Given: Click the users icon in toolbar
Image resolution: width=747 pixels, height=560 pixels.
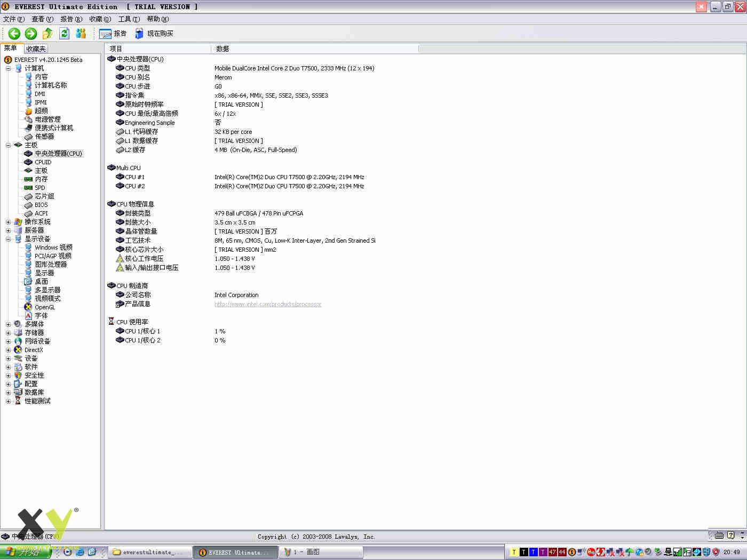Looking at the screenshot, I should (81, 34).
